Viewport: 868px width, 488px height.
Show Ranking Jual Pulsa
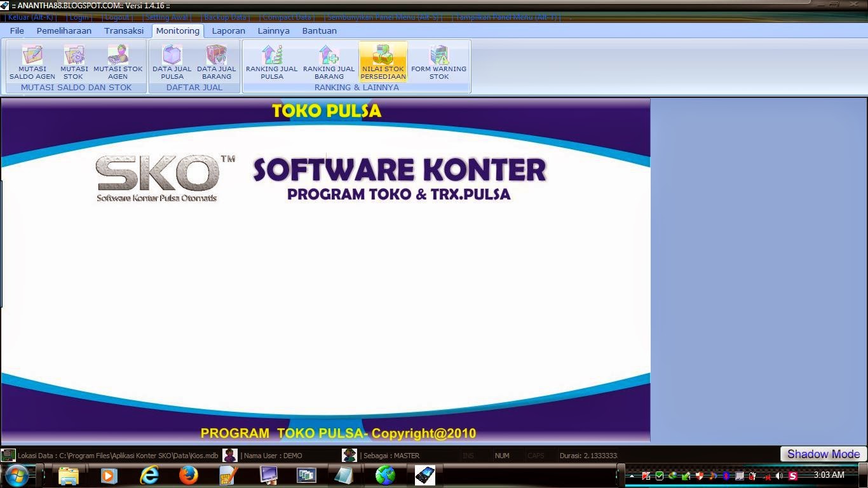(x=272, y=62)
